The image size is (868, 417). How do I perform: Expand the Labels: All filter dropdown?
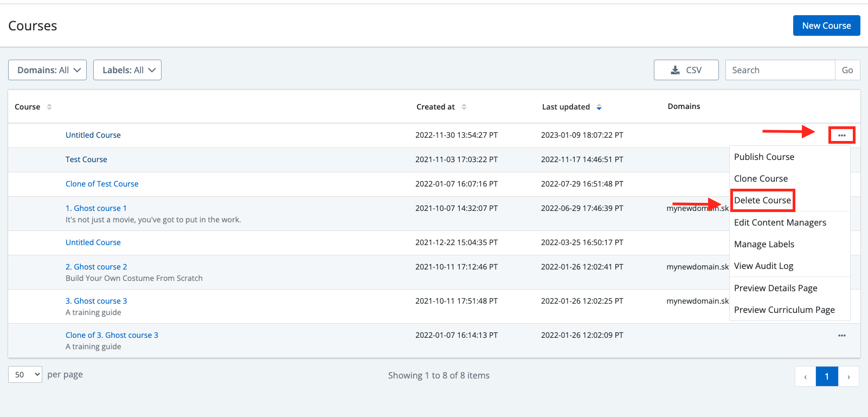click(127, 70)
